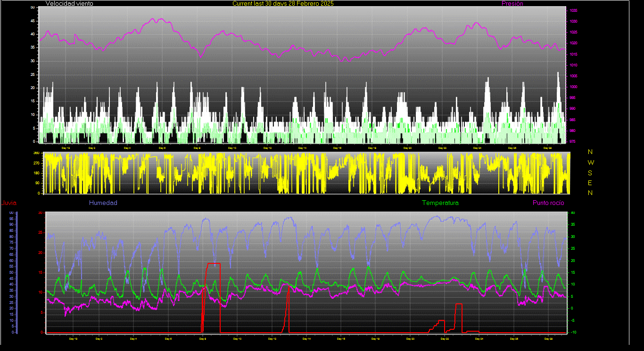The height and width of the screenshot is (351, 644).
Task: Click '-10' on the green temperature axis
Action: 573,333
